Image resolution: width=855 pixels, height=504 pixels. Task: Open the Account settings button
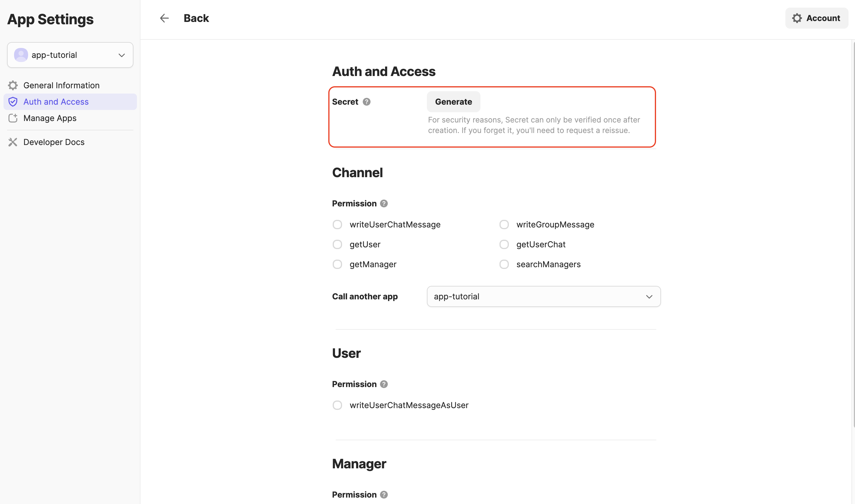point(816,18)
